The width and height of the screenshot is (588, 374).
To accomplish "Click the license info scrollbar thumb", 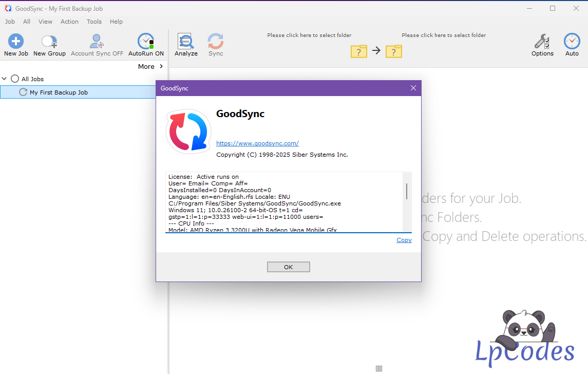I will (407, 191).
